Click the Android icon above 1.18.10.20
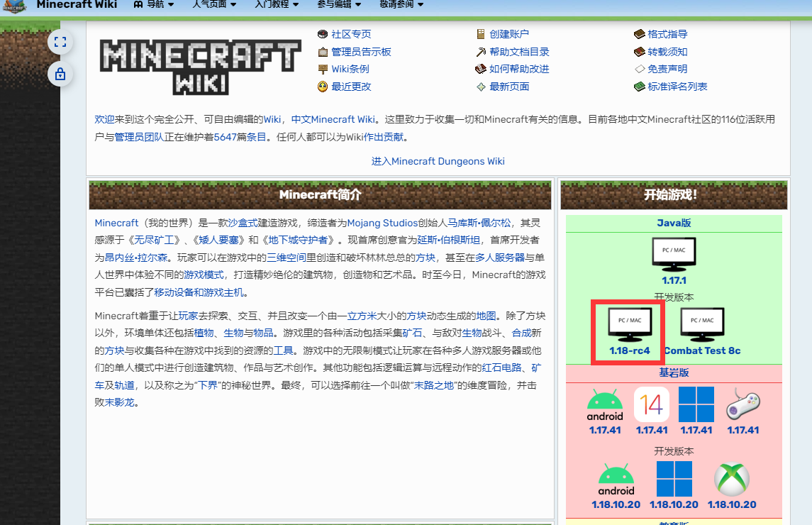The width and height of the screenshot is (812, 525). tap(616, 480)
